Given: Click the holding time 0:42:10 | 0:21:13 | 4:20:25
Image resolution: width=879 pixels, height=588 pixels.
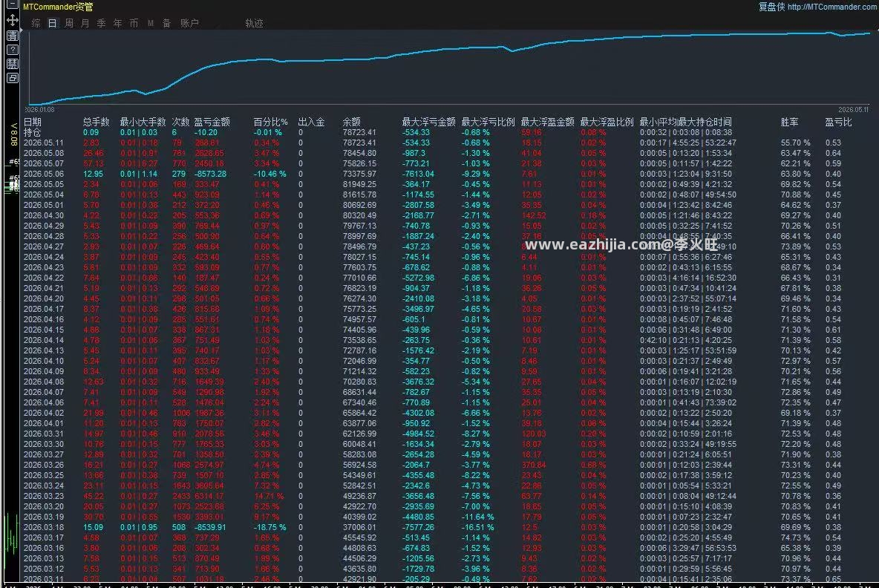Looking at the screenshot, I should (685, 340).
